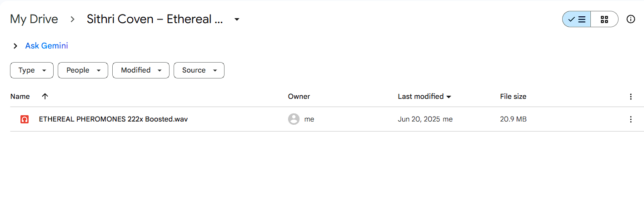This screenshot has height=205, width=644.
Task: Open the Source filter dropdown
Action: click(199, 70)
